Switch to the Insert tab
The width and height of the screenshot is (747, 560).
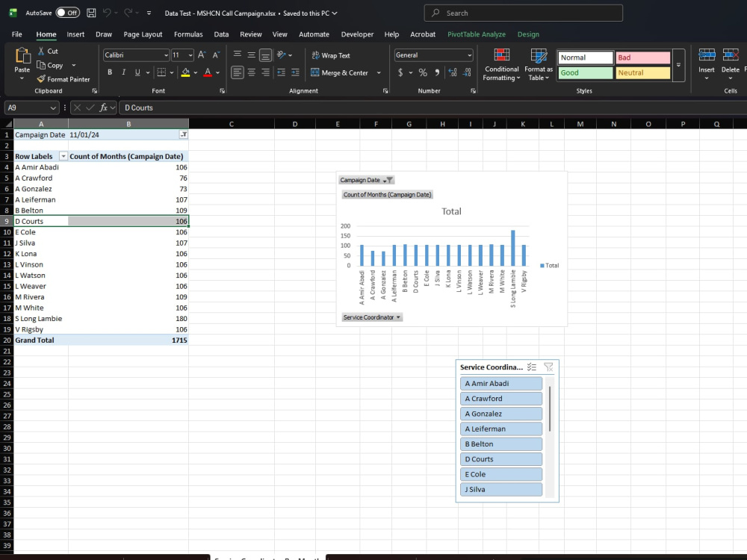75,34
